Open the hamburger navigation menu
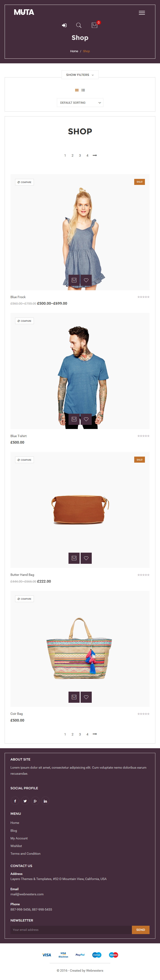 (x=142, y=13)
